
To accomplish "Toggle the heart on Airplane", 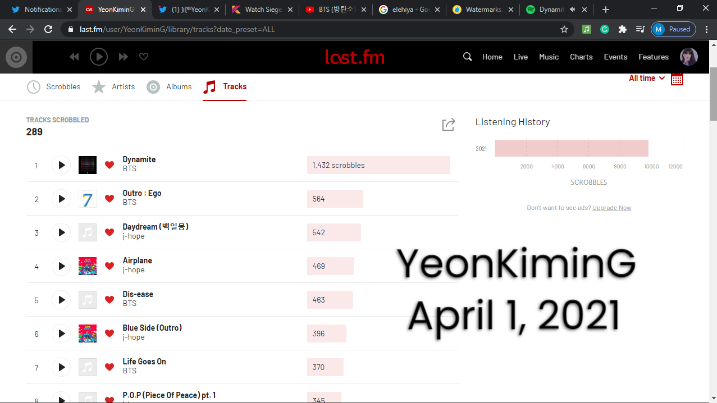I will tap(109, 266).
